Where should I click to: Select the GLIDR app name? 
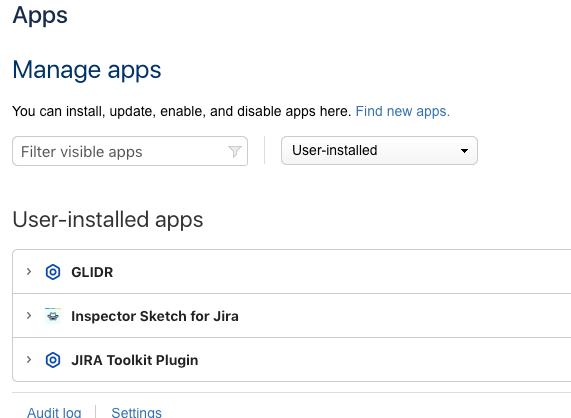pyautogui.click(x=92, y=272)
